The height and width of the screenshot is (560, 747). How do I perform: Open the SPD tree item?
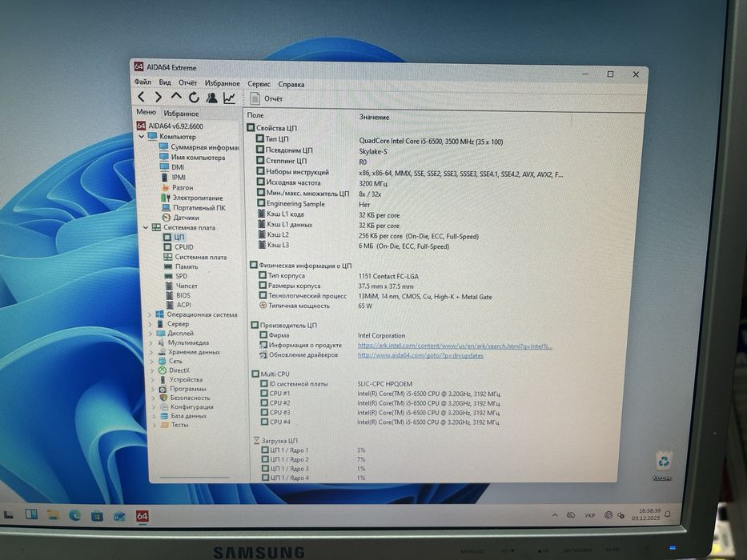(176, 276)
